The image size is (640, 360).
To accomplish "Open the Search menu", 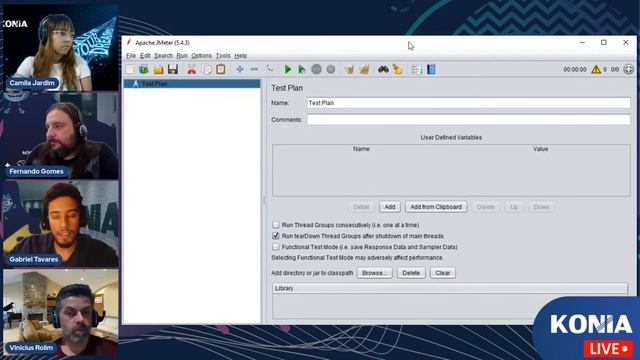I will 163,56.
